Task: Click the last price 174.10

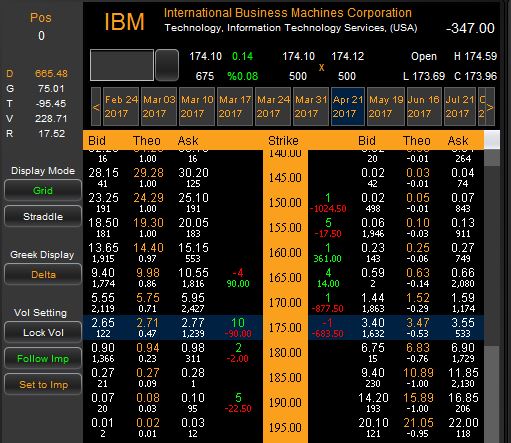Action: coord(205,56)
